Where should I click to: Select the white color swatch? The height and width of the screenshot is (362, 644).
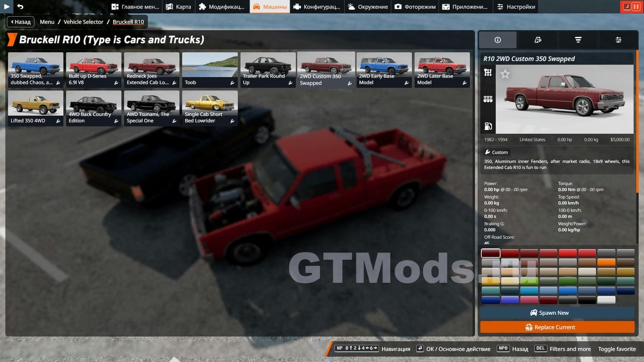(606, 300)
